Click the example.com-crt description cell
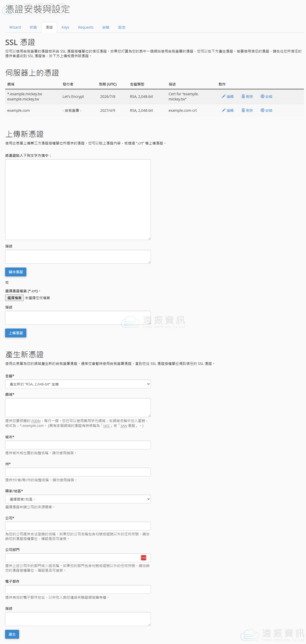Image resolution: width=306 pixels, height=644 pixels. (x=183, y=110)
